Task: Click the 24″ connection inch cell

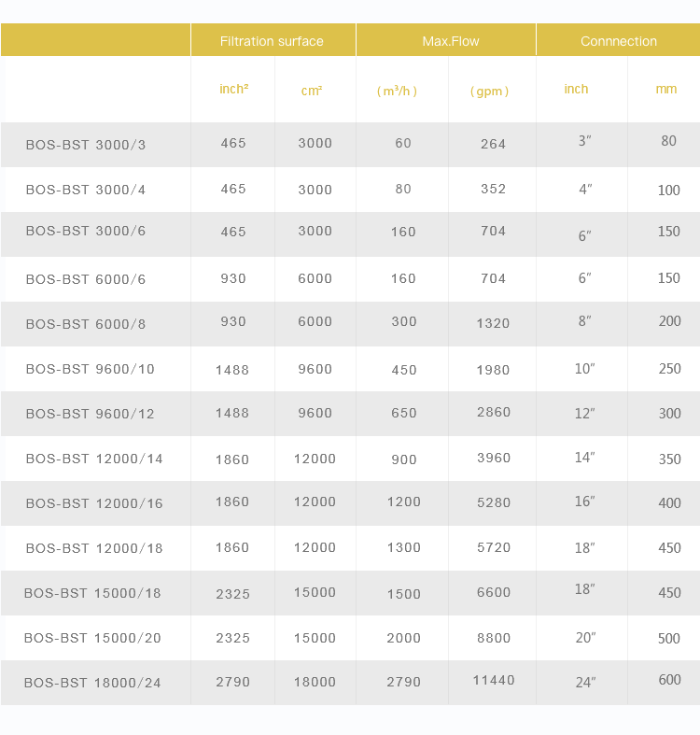Action: pyautogui.click(x=584, y=683)
